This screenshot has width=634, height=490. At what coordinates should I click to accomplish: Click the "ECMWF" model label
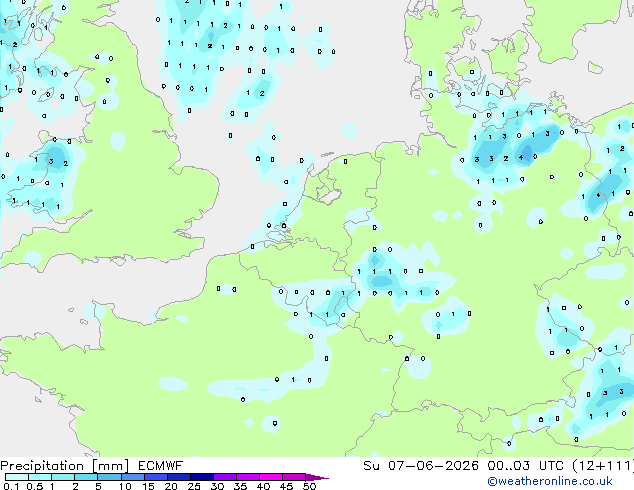160,466
